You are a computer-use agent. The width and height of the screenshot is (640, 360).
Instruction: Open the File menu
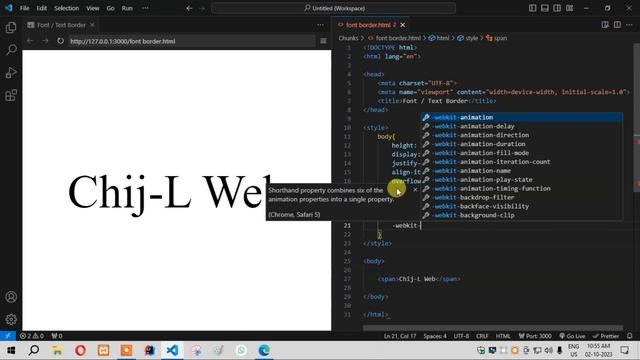pos(24,8)
